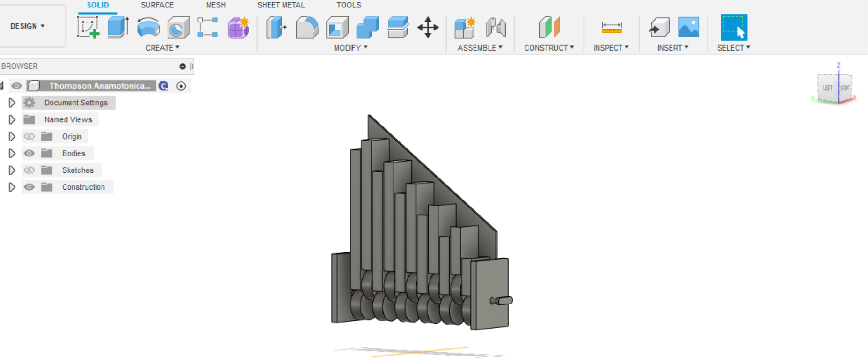Switch to the Tools tab

tap(349, 5)
